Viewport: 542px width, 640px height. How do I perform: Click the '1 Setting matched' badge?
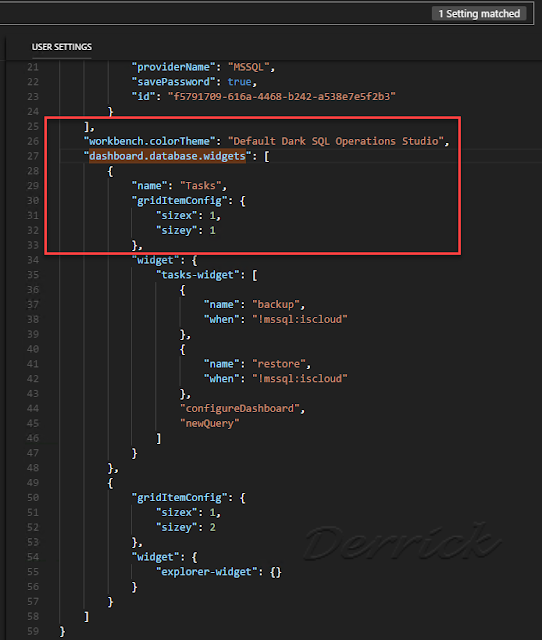coord(479,13)
